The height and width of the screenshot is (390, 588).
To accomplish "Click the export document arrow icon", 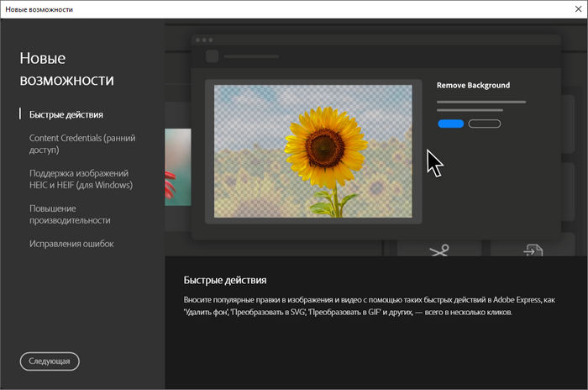I will 533,249.
